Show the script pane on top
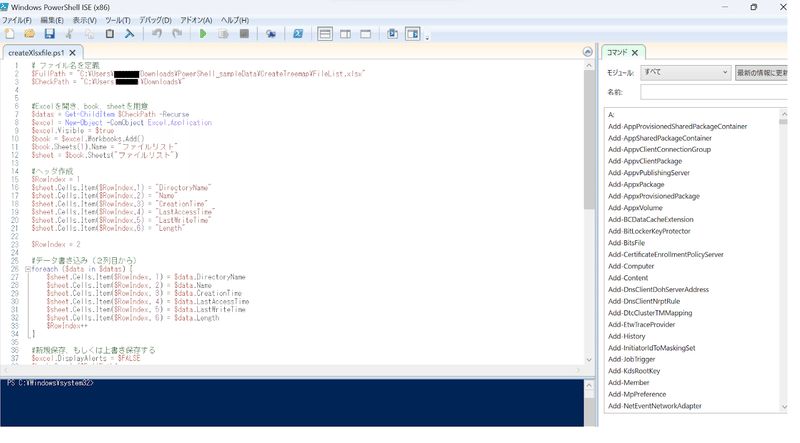The height and width of the screenshot is (443, 800). pos(324,34)
